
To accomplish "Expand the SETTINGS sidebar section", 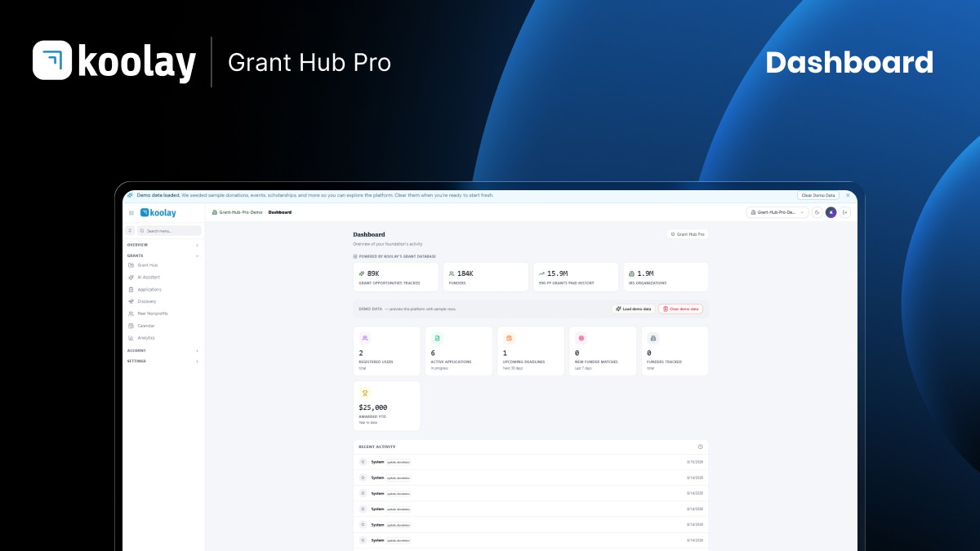I will click(163, 361).
